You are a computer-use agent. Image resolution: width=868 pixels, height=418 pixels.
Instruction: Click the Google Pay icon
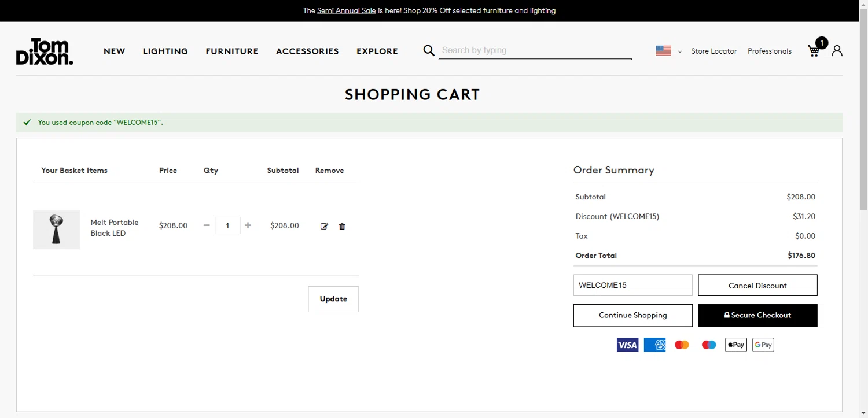click(763, 345)
